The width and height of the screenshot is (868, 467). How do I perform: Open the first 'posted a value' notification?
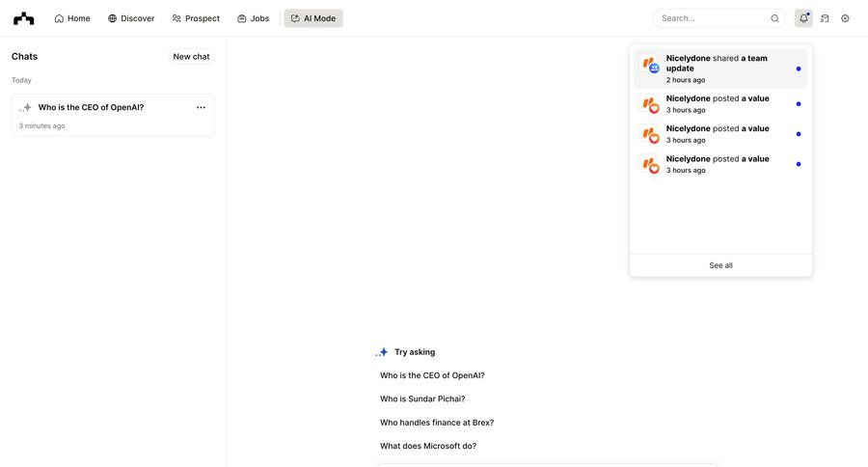(x=720, y=103)
